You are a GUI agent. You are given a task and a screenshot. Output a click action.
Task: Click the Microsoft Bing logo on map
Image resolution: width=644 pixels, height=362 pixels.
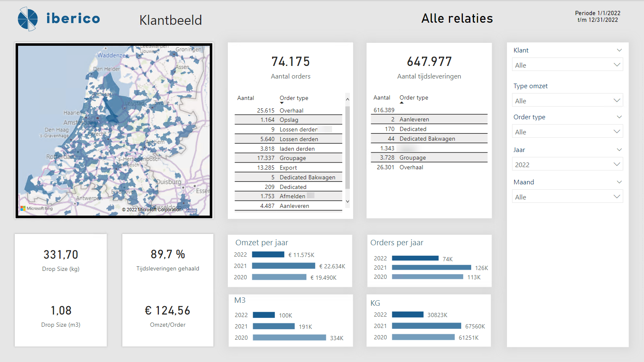click(x=37, y=208)
